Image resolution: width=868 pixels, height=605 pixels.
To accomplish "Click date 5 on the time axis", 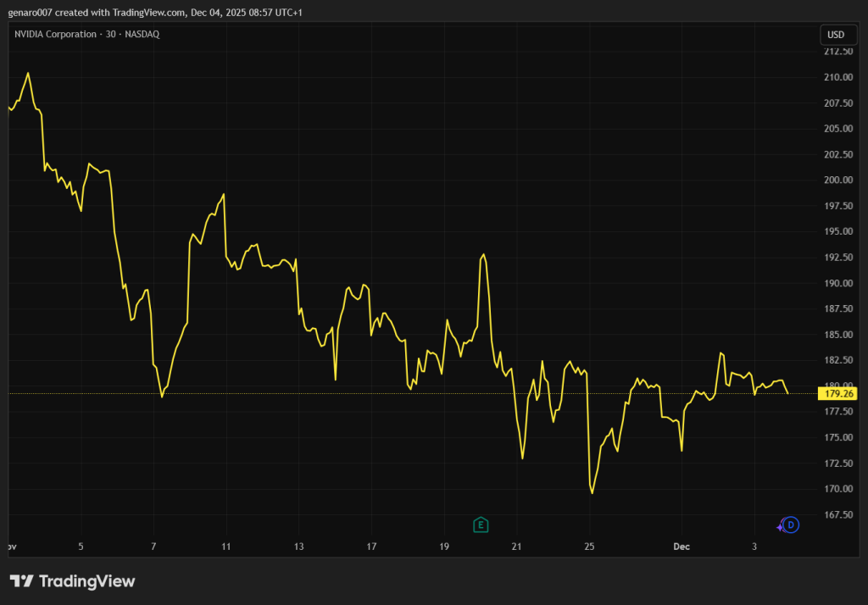I will (81, 547).
